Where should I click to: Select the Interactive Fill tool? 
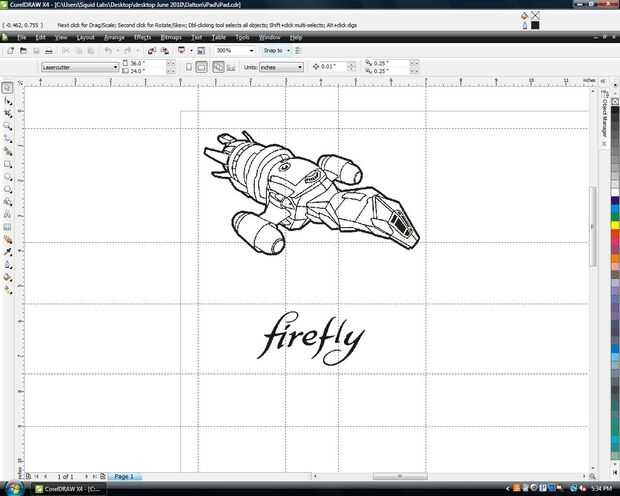tap(8, 290)
